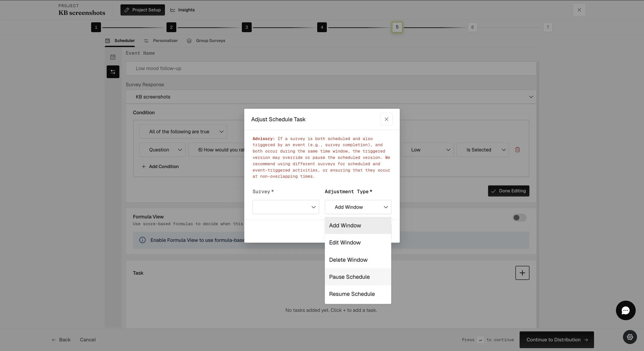
Task: Jump to step 3 in progress bar
Action: [x=247, y=27]
